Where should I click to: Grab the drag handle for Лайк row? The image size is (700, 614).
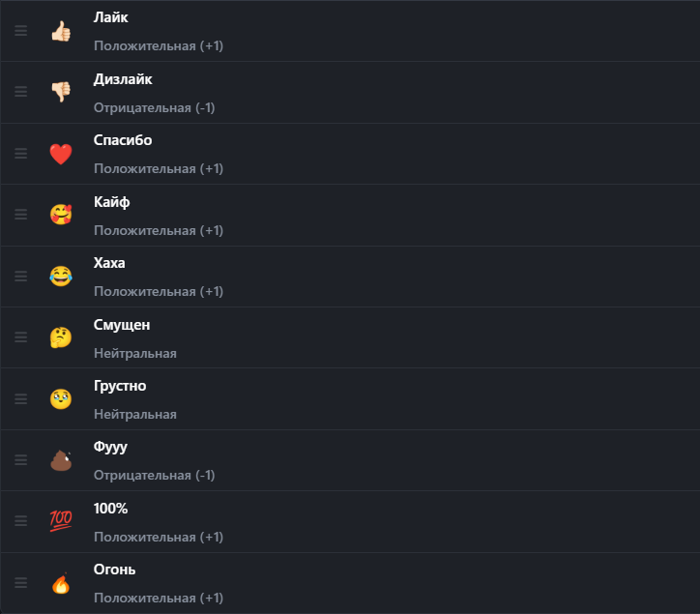pyautogui.click(x=21, y=31)
